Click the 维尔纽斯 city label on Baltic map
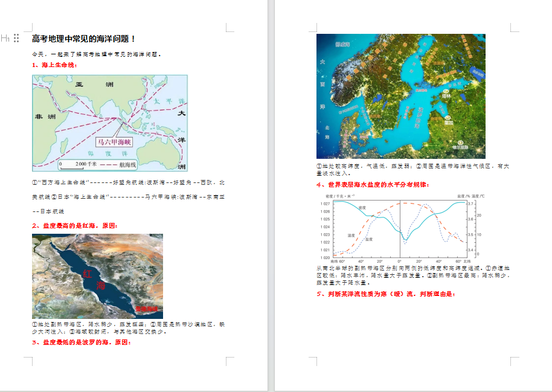Image resolution: width=552 pixels, height=392 pixels. tap(460, 147)
